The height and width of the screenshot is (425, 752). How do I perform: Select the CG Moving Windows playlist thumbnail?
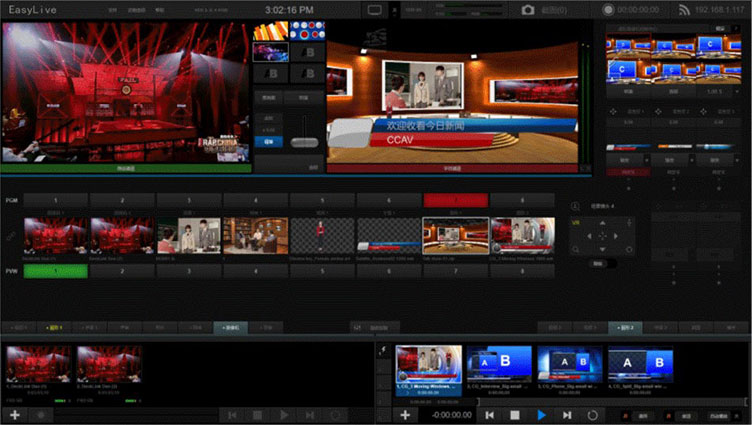click(429, 367)
